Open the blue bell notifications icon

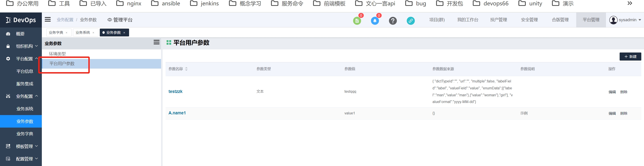click(374, 21)
